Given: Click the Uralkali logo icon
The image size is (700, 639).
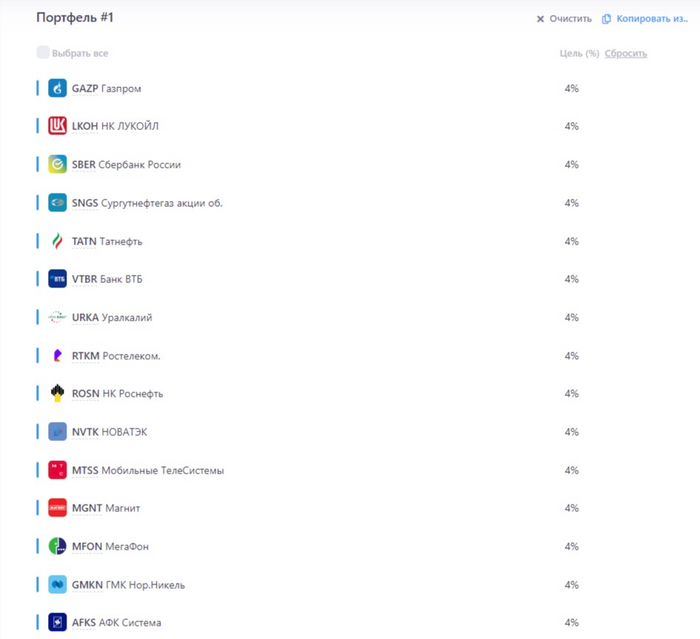Looking at the screenshot, I should click(57, 317).
